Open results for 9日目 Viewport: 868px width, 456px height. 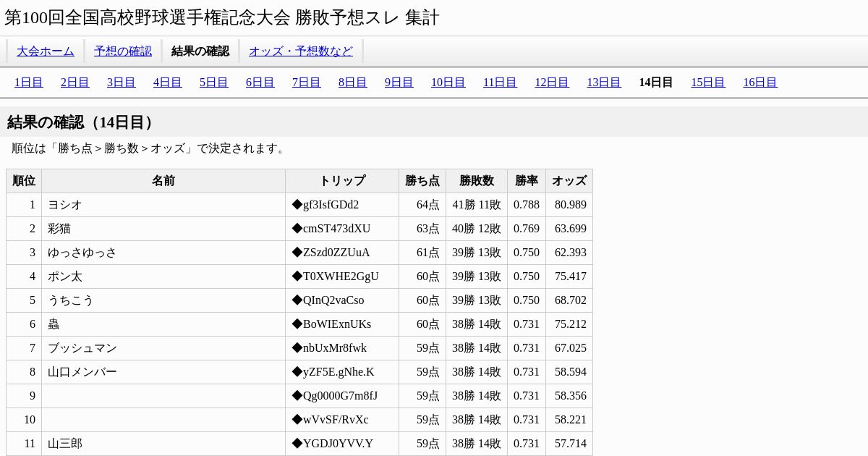(x=399, y=82)
